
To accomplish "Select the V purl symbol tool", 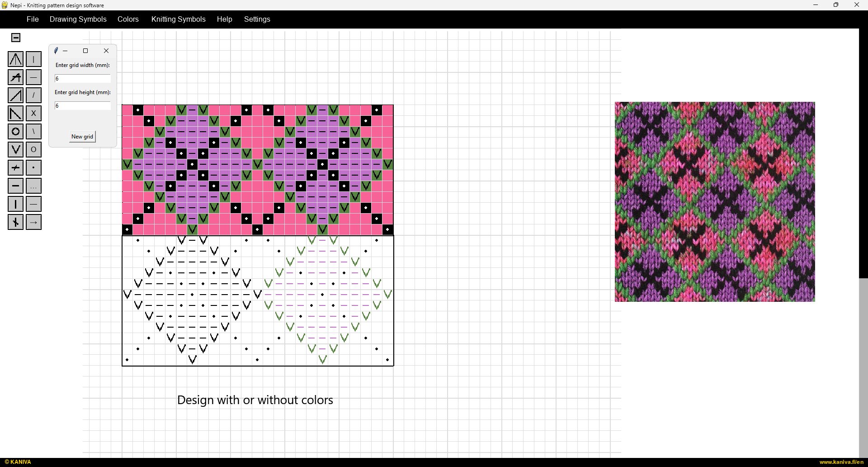I will click(x=15, y=149).
